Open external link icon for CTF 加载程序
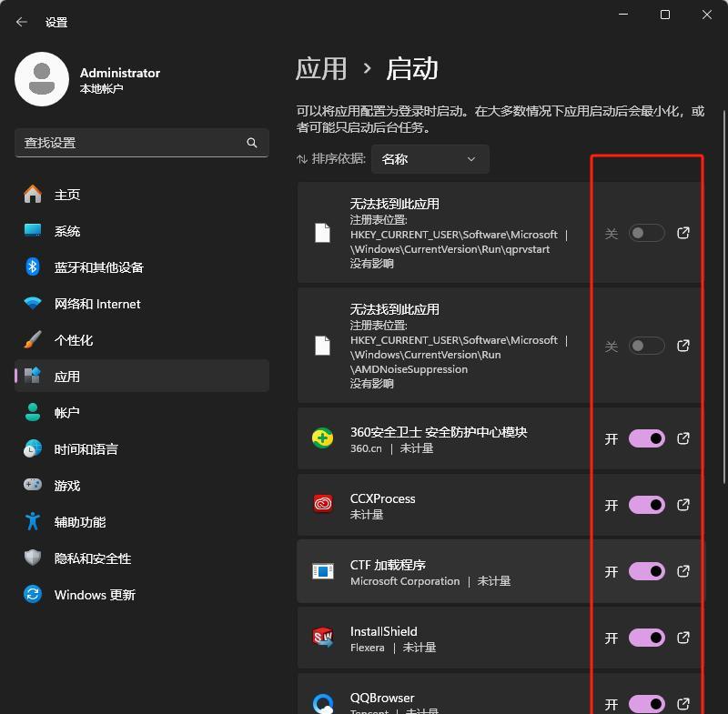This screenshot has width=728, height=714. pos(683,571)
